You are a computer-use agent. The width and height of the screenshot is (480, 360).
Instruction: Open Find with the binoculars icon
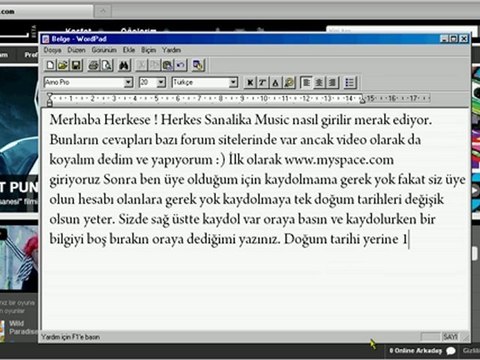pos(124,65)
